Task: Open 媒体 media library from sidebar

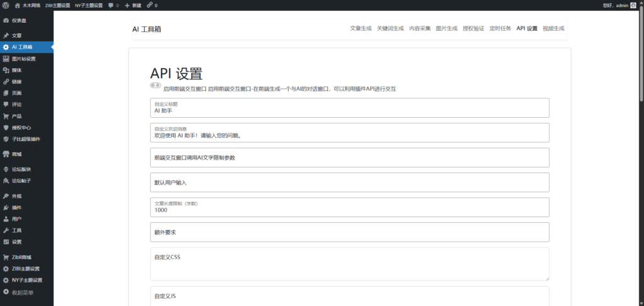Action: tap(6, 70)
